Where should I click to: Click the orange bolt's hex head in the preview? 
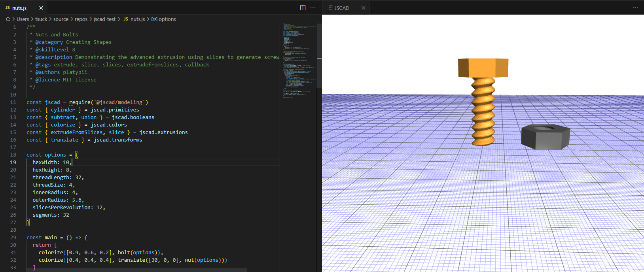point(483,68)
